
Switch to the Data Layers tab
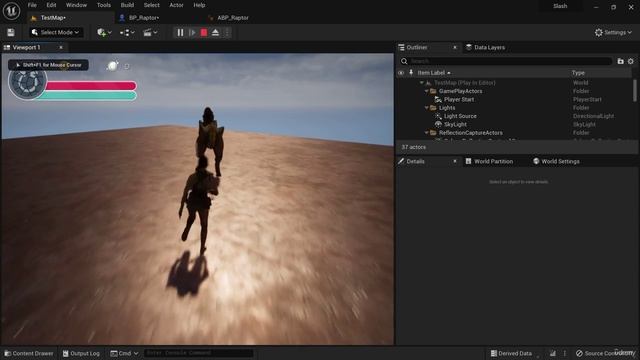click(x=489, y=47)
